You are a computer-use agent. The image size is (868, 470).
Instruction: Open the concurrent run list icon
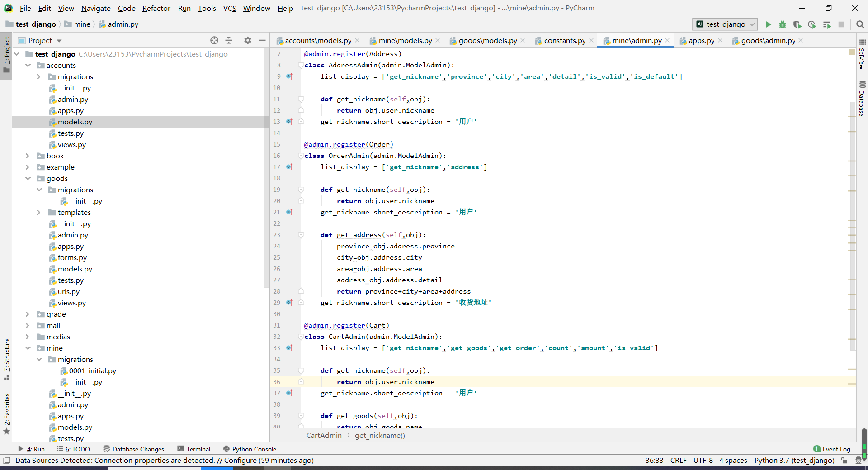[x=827, y=24]
